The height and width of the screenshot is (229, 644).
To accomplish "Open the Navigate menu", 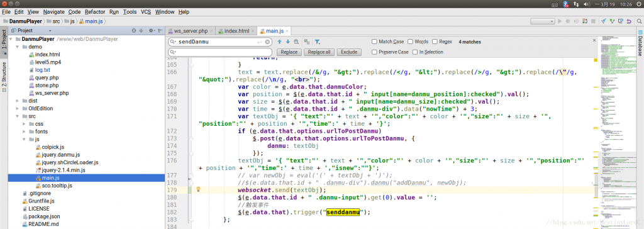I will pyautogui.click(x=54, y=12).
